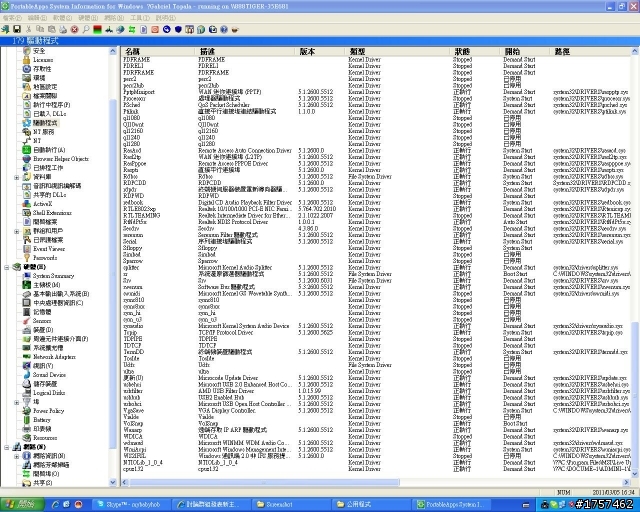Click the magnifying glass search toolbar icon
640x512 pixels.
click(86, 29)
